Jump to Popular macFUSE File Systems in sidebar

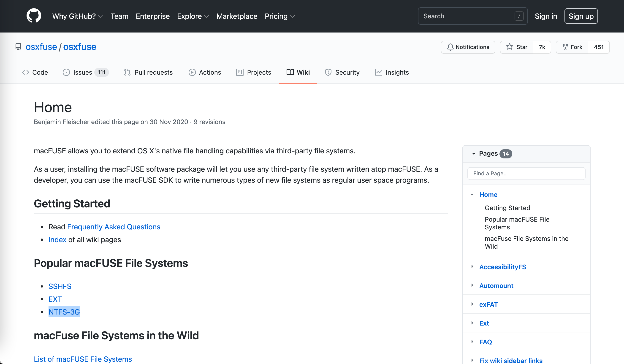tap(517, 223)
